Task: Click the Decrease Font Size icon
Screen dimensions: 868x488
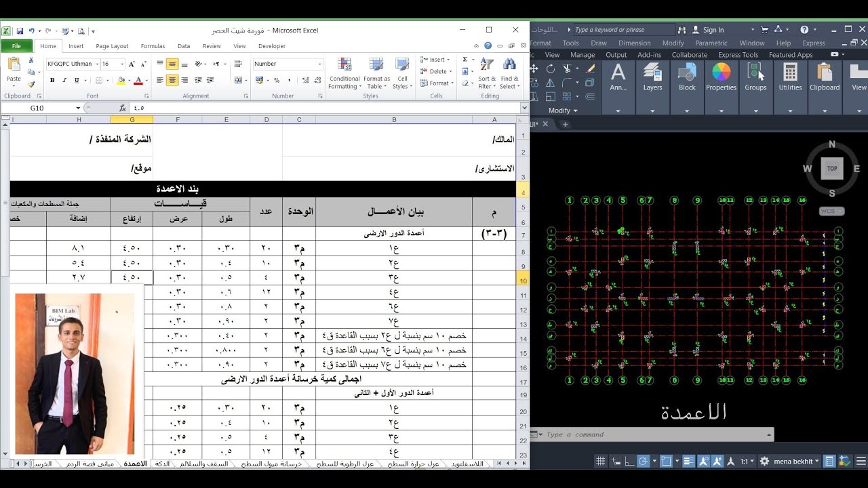Action: 144,64
